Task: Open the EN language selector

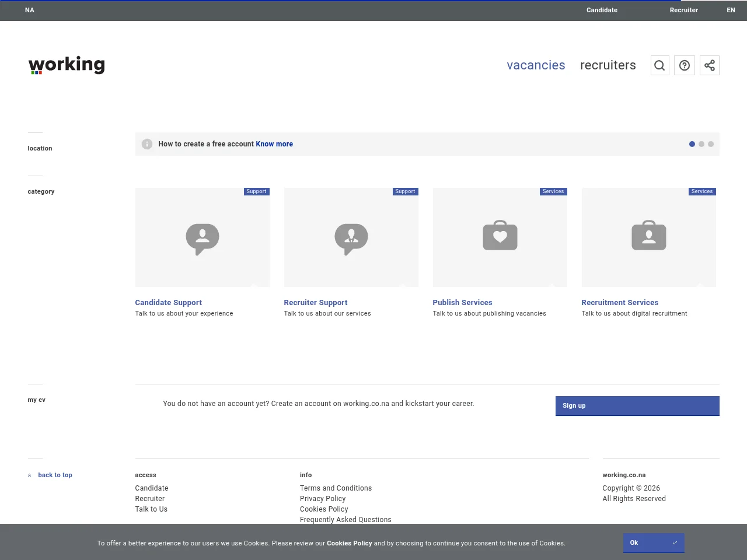Action: pos(731,10)
